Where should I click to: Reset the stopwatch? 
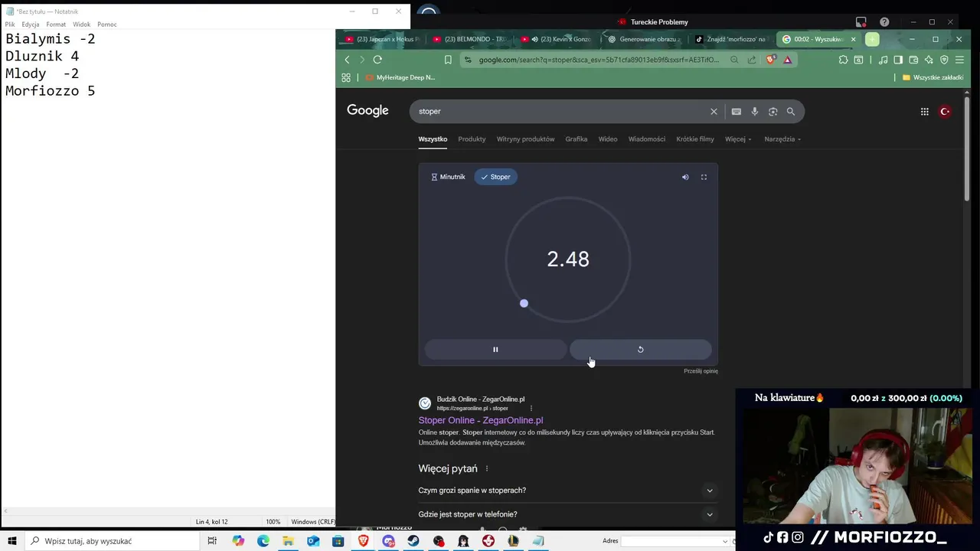point(641,350)
